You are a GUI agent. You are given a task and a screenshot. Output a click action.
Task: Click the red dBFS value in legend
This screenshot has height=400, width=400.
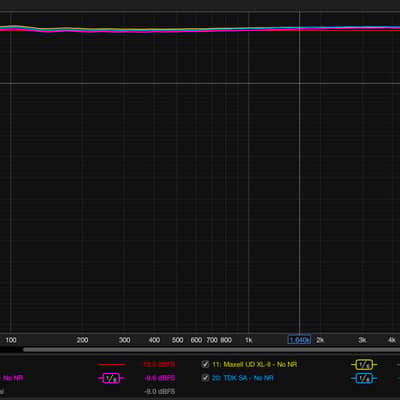(159, 364)
